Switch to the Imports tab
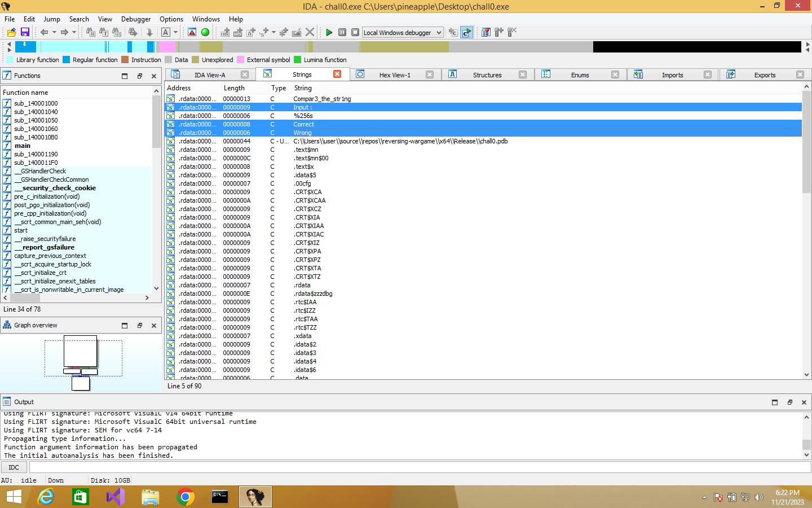 coord(672,75)
